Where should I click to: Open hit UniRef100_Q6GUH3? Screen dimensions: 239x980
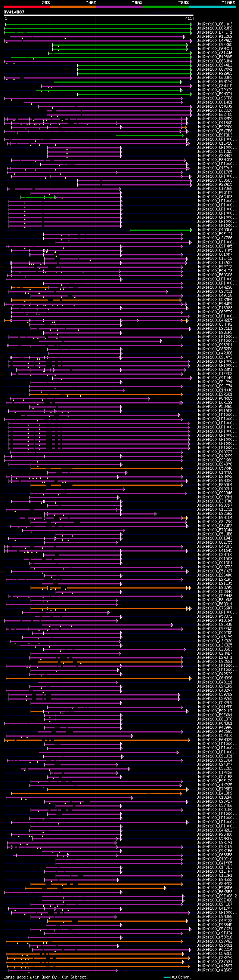(x=214, y=78)
